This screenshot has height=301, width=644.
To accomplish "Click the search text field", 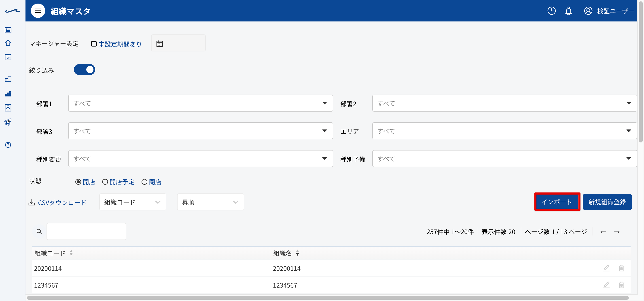I will click(86, 231).
